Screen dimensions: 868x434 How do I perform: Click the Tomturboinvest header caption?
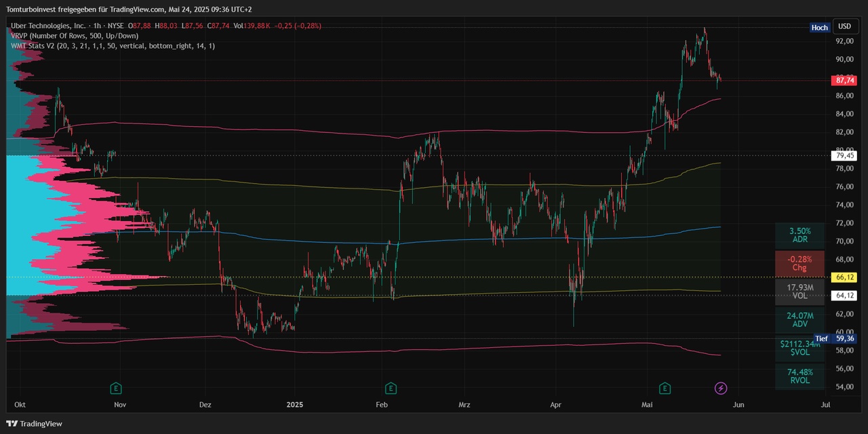coord(128,9)
